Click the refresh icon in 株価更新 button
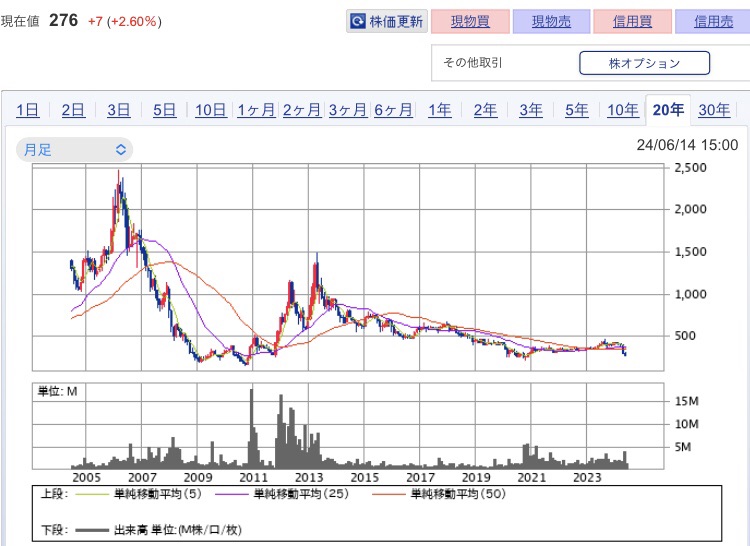The height and width of the screenshot is (546, 750). tap(357, 22)
